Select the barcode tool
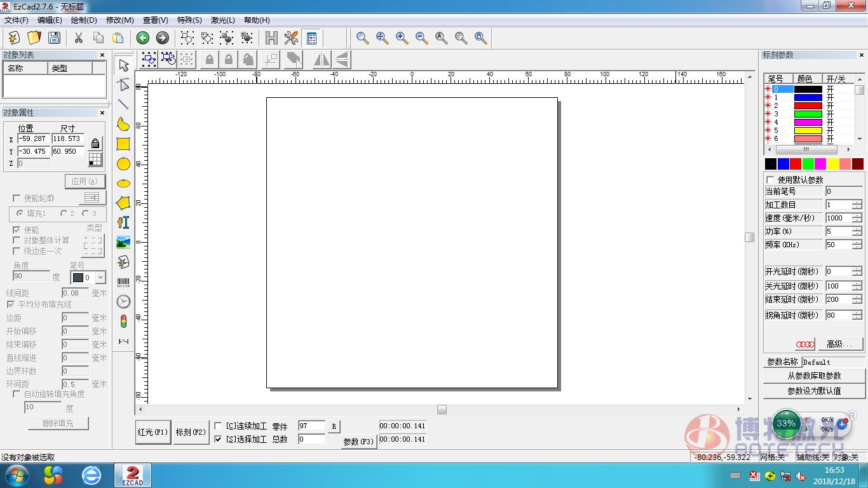Viewport: 868px width, 488px height. [123, 281]
